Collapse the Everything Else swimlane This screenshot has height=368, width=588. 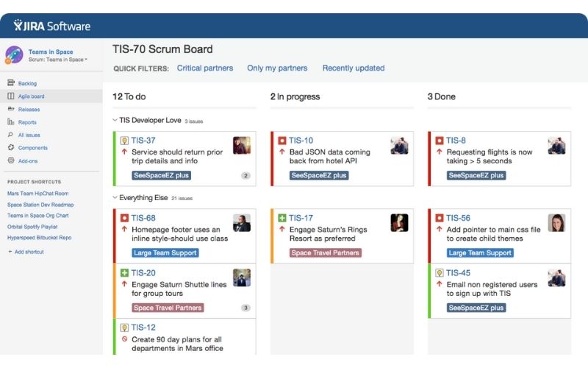[x=115, y=198]
